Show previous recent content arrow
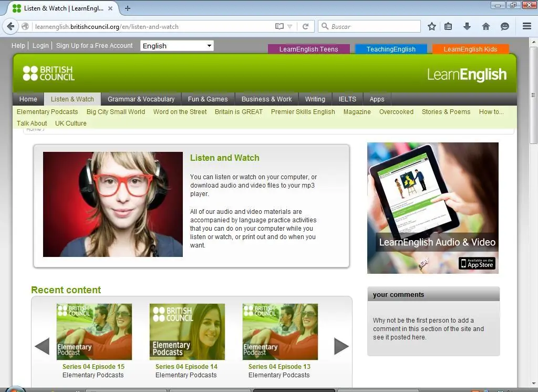This screenshot has width=538, height=392. (42, 346)
